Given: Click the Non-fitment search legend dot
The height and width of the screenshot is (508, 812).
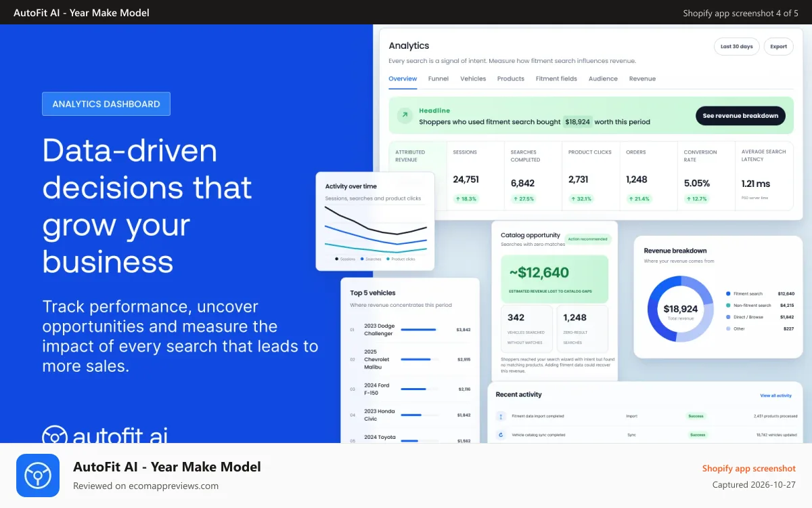Looking at the screenshot, I should (x=728, y=305).
